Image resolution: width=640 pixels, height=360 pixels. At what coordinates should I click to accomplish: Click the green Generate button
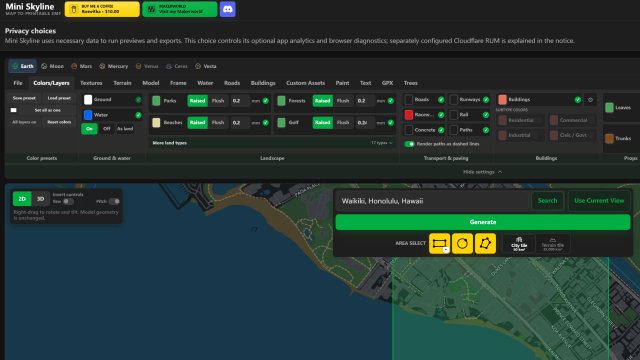[483, 222]
